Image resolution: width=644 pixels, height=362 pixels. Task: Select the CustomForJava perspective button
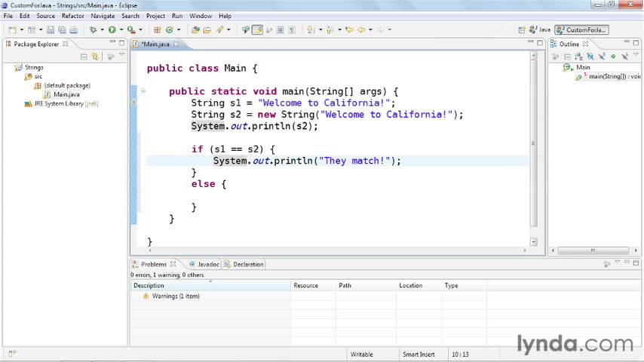coord(581,29)
